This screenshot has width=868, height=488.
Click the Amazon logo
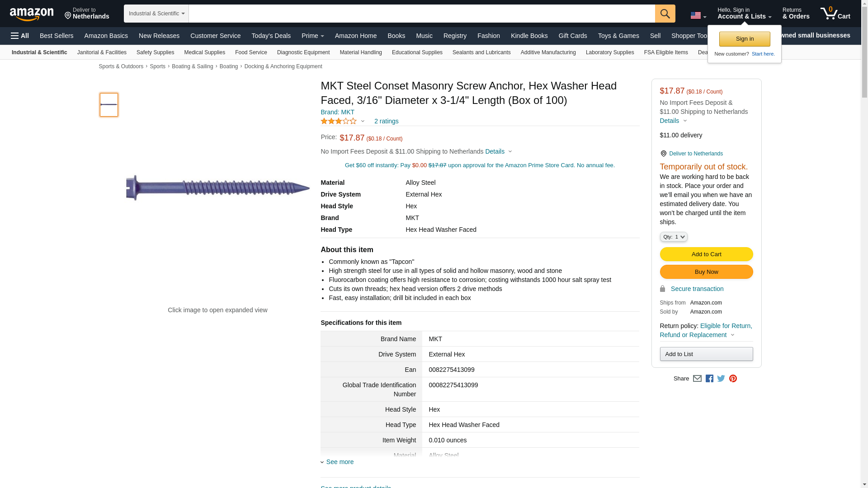tap(32, 14)
